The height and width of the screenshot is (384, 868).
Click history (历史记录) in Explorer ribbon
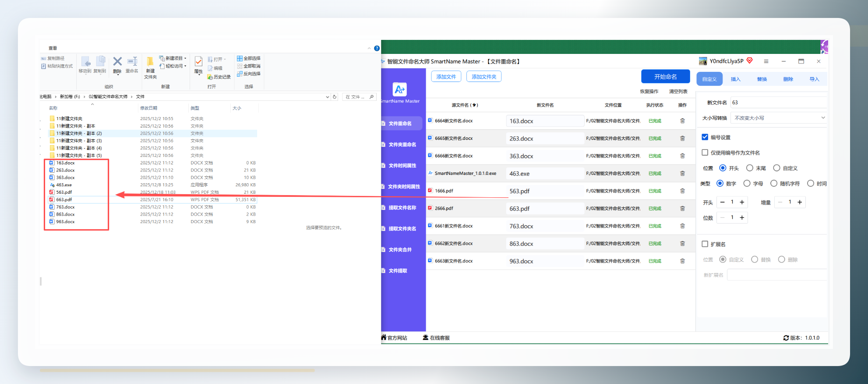tap(219, 77)
